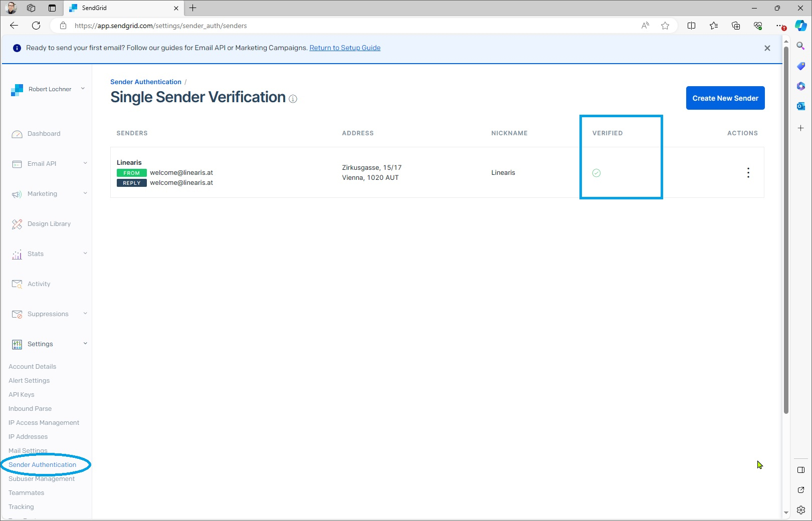Open the browser profile avatar
The height and width of the screenshot is (521, 812).
tap(11, 8)
